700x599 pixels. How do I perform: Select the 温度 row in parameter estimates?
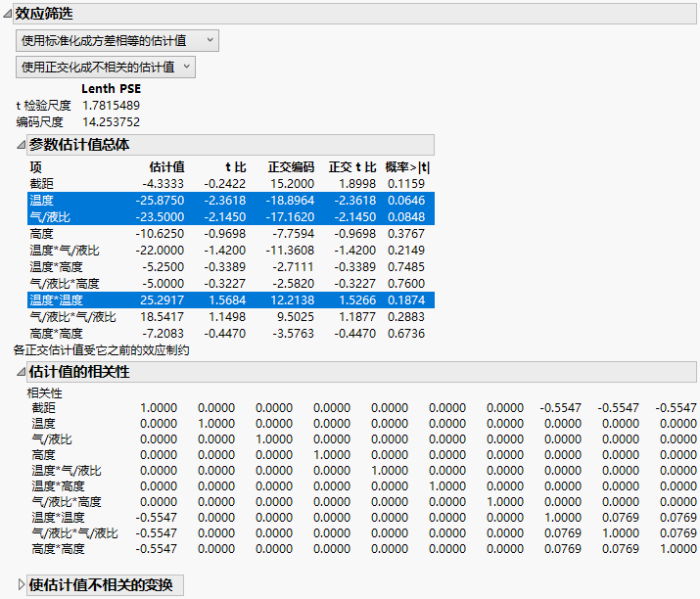[231, 201]
